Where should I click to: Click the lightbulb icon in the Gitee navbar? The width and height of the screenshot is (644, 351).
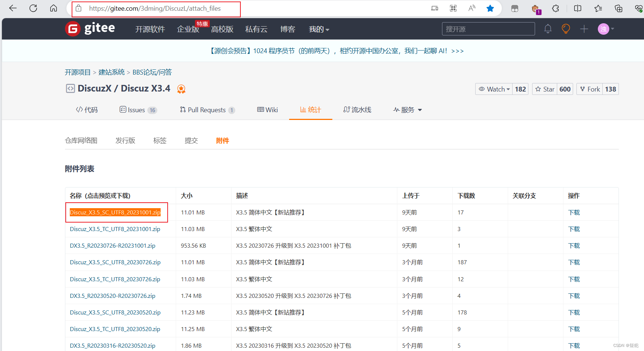[x=566, y=28]
